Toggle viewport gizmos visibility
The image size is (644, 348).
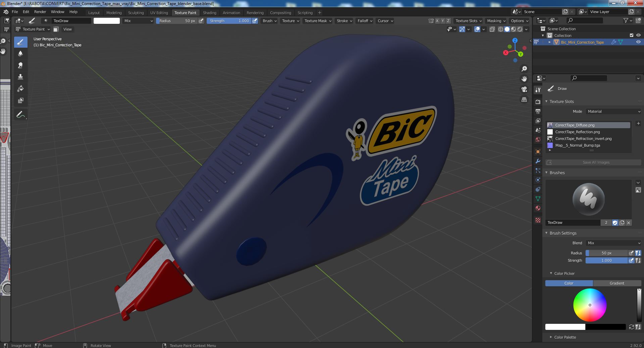(x=462, y=29)
